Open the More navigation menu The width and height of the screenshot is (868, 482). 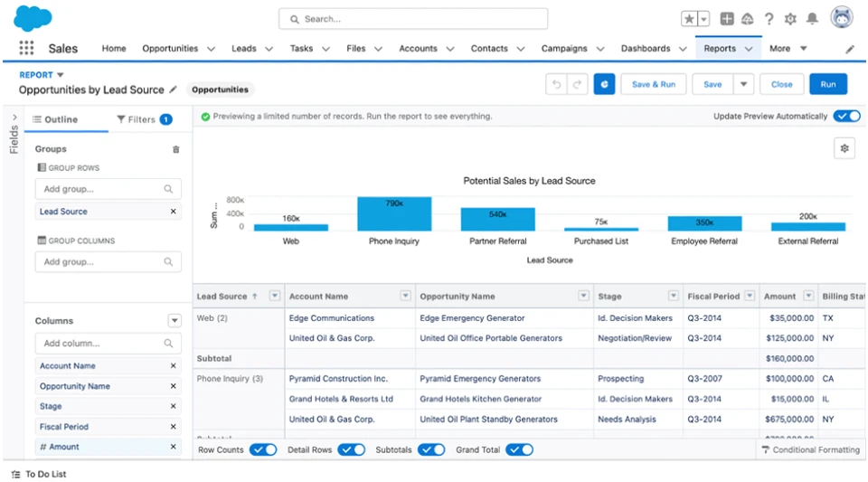tap(788, 49)
